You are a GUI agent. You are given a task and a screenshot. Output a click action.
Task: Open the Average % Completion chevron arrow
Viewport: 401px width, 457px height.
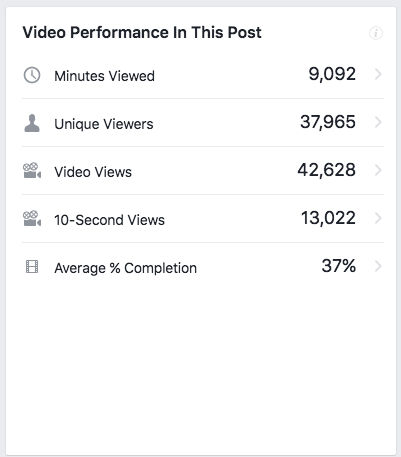(x=378, y=266)
